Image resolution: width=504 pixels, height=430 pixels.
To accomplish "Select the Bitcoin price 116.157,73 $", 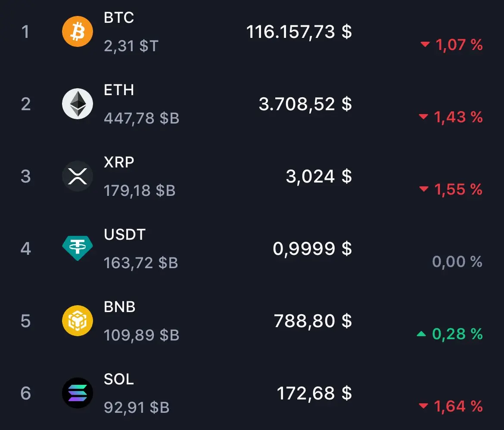I will click(299, 32).
